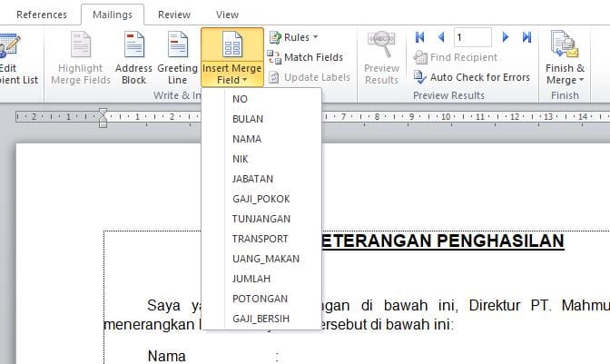Click Auto Check for Errors
The width and height of the screenshot is (610, 364).
click(x=471, y=77)
